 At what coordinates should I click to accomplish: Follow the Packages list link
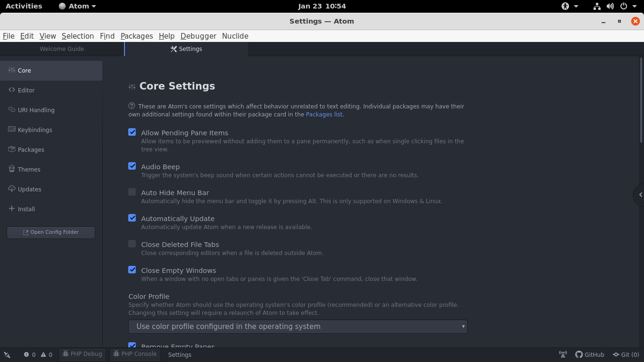click(x=324, y=115)
